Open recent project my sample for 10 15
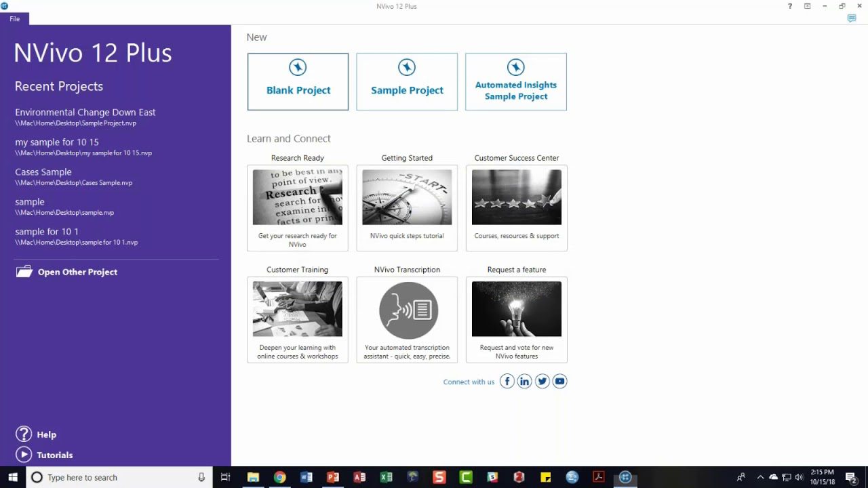Screen dimensions: 868x488 coord(83,147)
